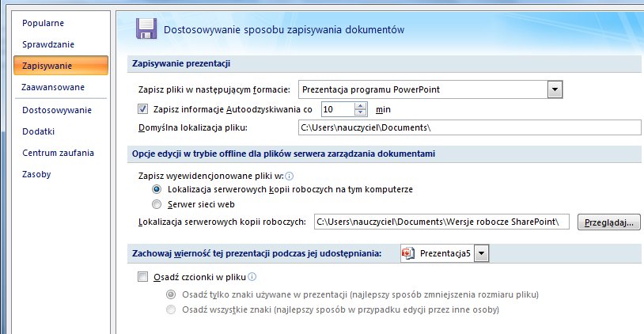
Task: Click info icon next to Zapisz wyewidencjonowane pliki
Action: pos(289,176)
